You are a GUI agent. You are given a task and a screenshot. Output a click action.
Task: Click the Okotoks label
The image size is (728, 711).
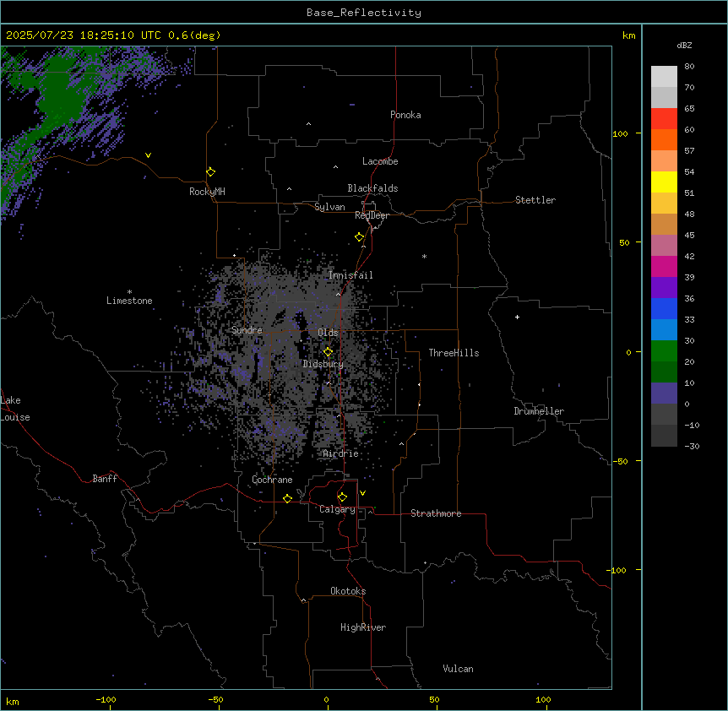[x=348, y=591]
